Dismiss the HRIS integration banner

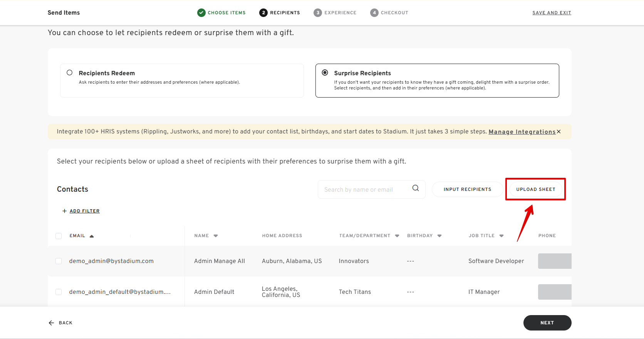[x=559, y=132]
